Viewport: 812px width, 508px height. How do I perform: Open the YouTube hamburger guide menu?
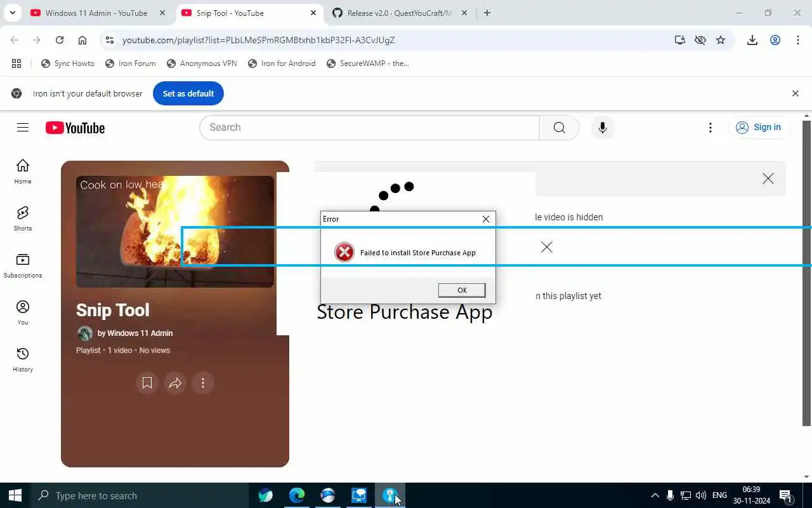tap(23, 128)
